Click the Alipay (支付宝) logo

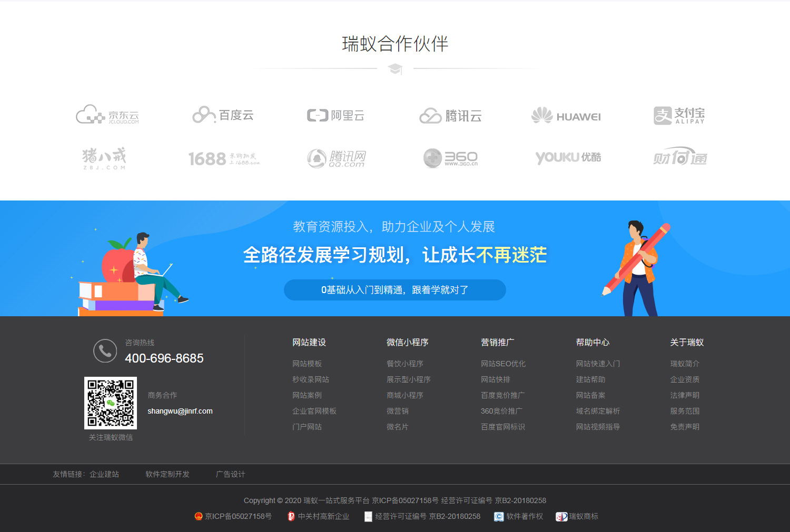[x=679, y=115]
